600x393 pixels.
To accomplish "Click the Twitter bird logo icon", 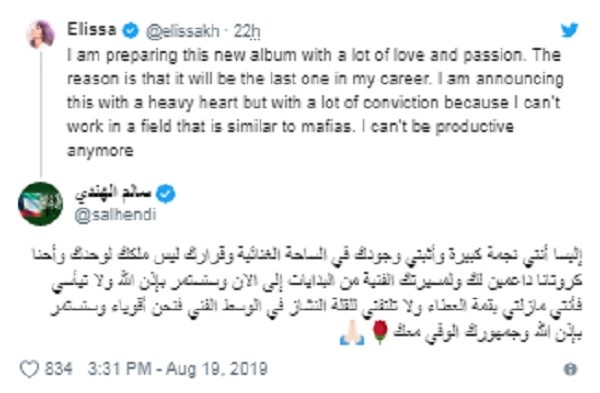I will point(569,30).
